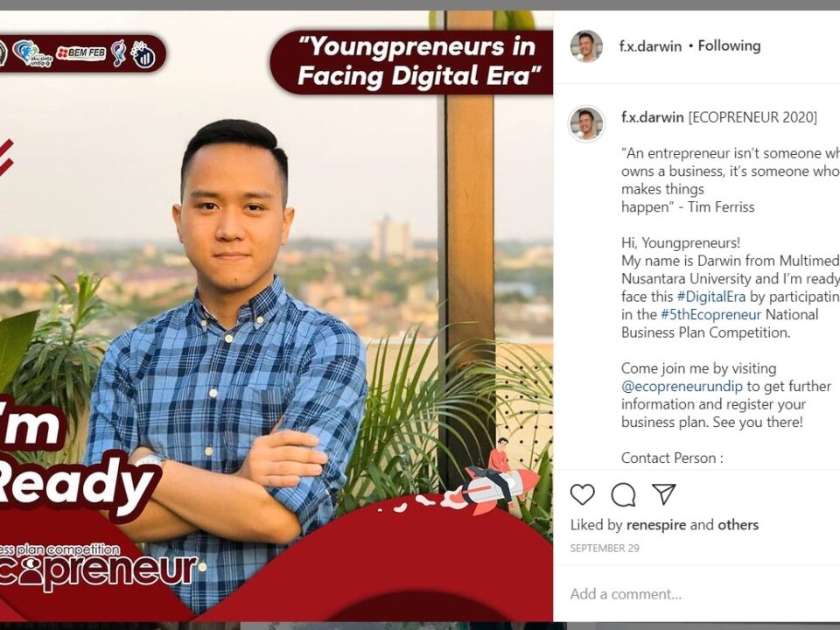
Task: Click the main post photo
Action: [276, 316]
